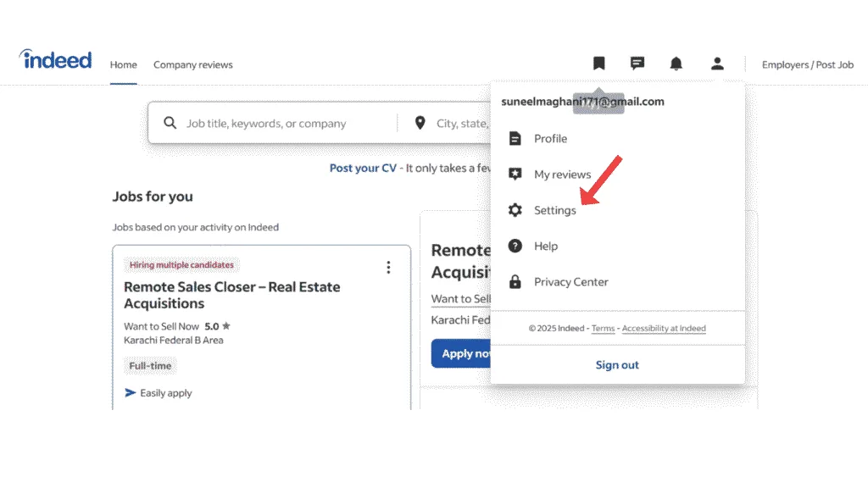This screenshot has height=488, width=868.
Task: Select Privacy Center menu entry
Action: tap(570, 282)
